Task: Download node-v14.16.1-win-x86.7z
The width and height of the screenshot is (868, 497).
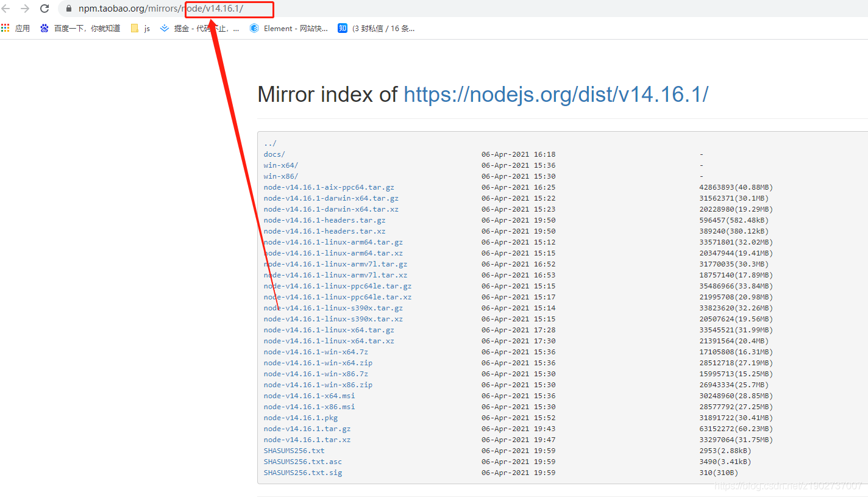Action: [316, 374]
